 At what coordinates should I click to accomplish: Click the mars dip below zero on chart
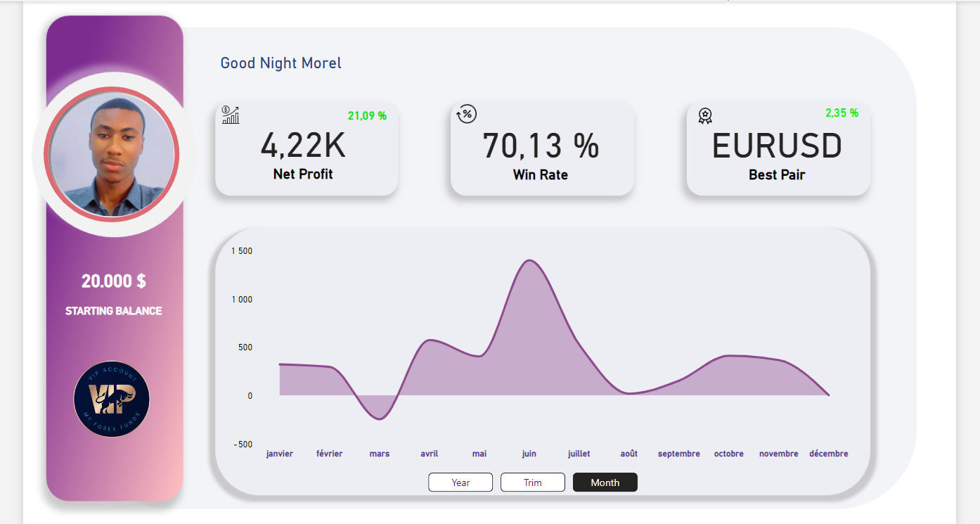click(x=379, y=418)
